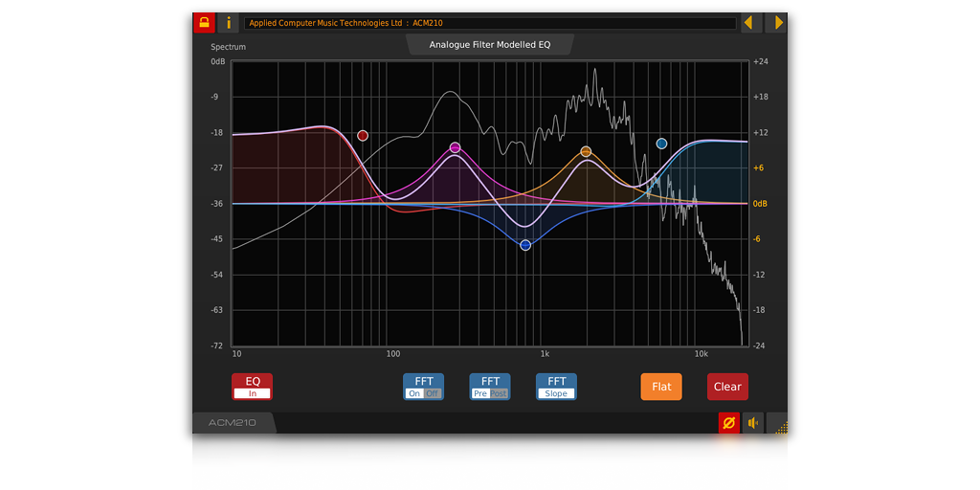Open the info panel icon
The height and width of the screenshot is (490, 980).
tap(229, 23)
